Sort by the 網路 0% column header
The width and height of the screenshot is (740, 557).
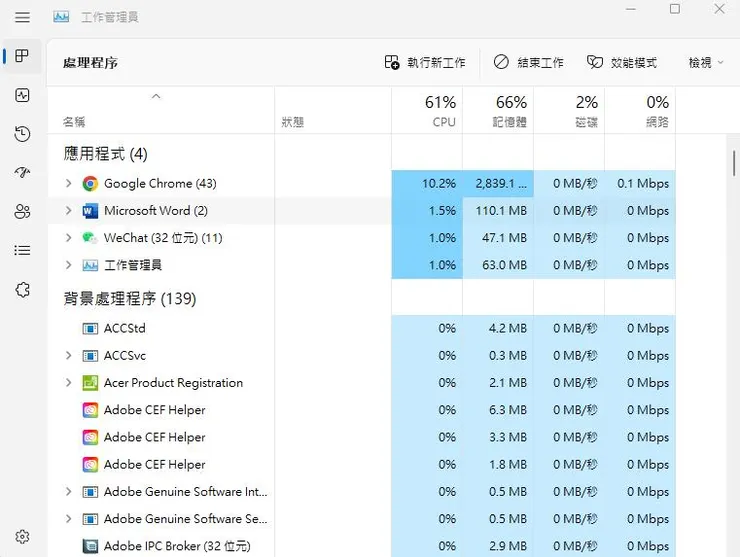click(x=640, y=110)
